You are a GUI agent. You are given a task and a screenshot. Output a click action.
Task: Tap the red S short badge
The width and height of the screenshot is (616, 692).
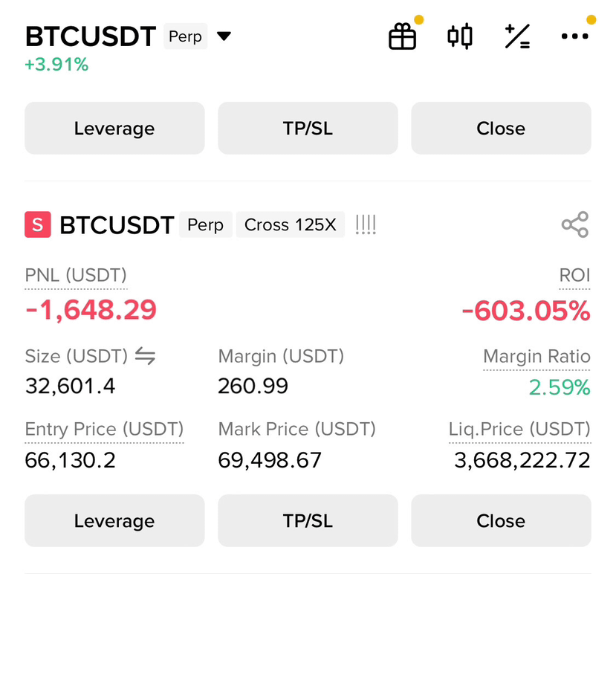(37, 224)
